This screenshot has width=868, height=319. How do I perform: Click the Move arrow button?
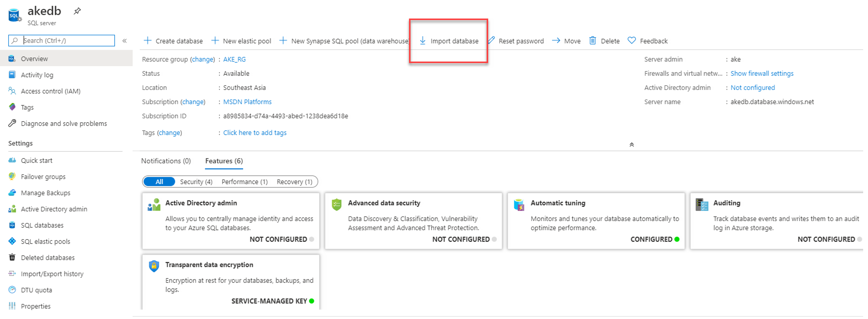(x=566, y=41)
